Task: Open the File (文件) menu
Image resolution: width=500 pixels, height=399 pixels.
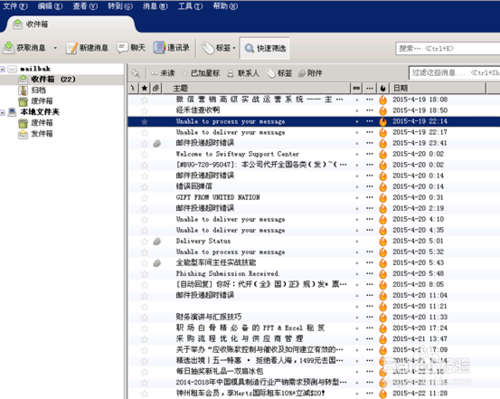Action: point(15,6)
